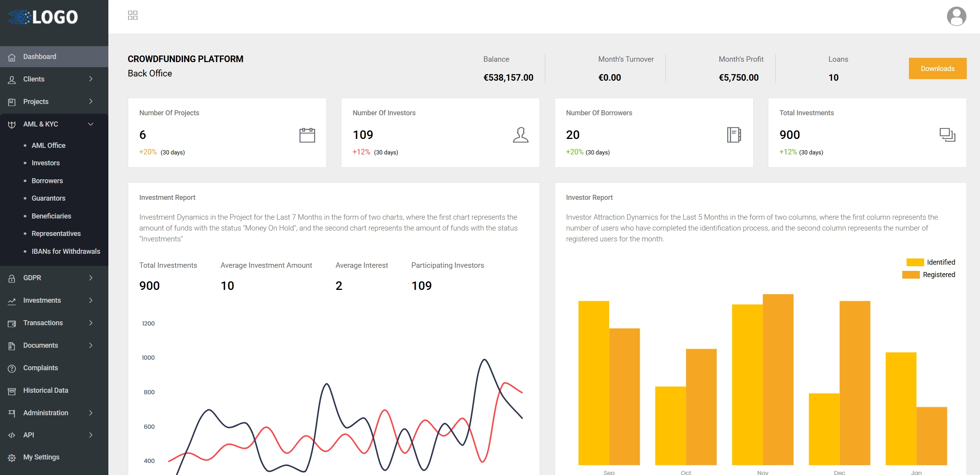The height and width of the screenshot is (475, 980).
Task: Click the November Registered bar in chart
Action: click(778, 380)
